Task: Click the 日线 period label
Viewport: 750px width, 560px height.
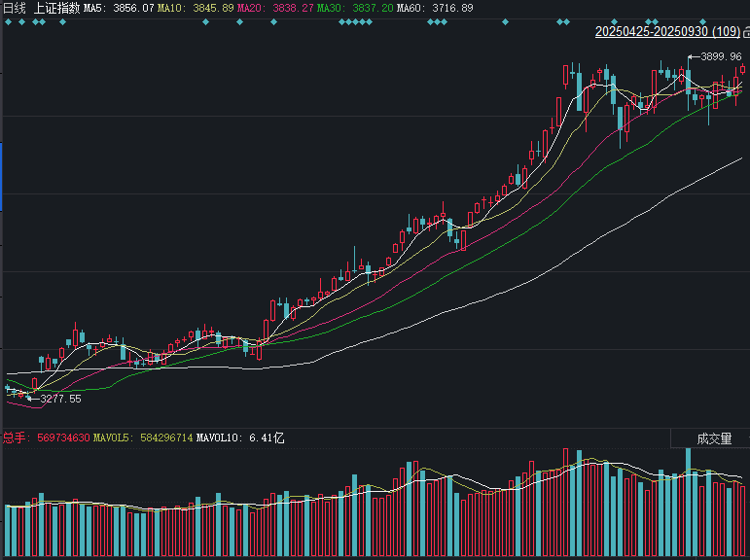Action: [x=14, y=8]
